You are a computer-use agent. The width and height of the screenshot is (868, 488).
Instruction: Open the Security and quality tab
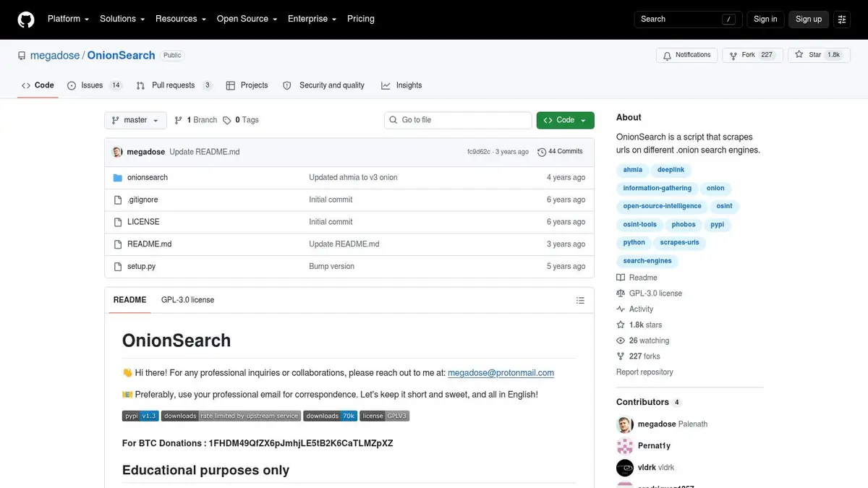(x=323, y=85)
